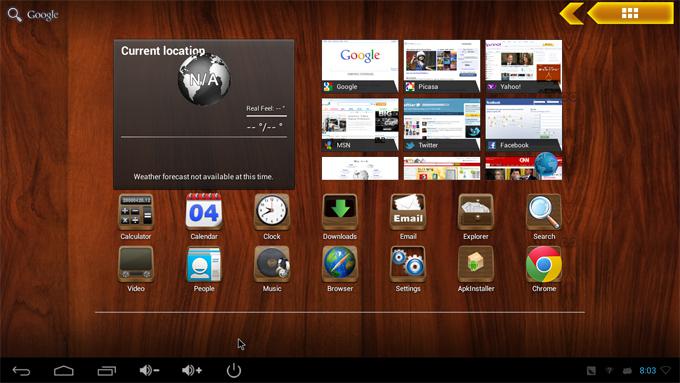
Task: Tap the power button icon
Action: [234, 370]
